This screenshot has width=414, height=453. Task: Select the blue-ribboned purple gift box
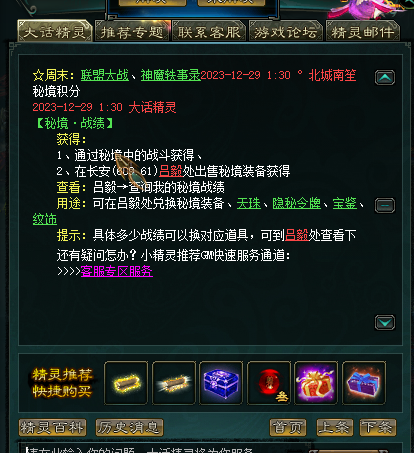[364, 383]
